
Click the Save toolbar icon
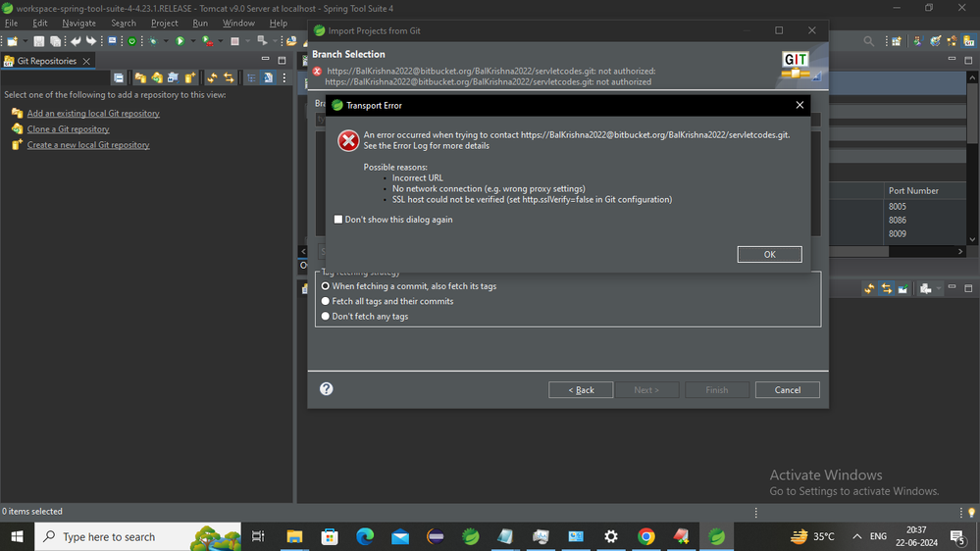point(39,41)
